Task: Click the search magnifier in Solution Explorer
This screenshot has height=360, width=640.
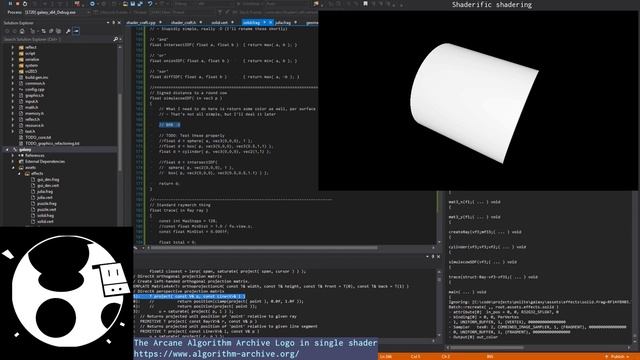Action: (116, 39)
